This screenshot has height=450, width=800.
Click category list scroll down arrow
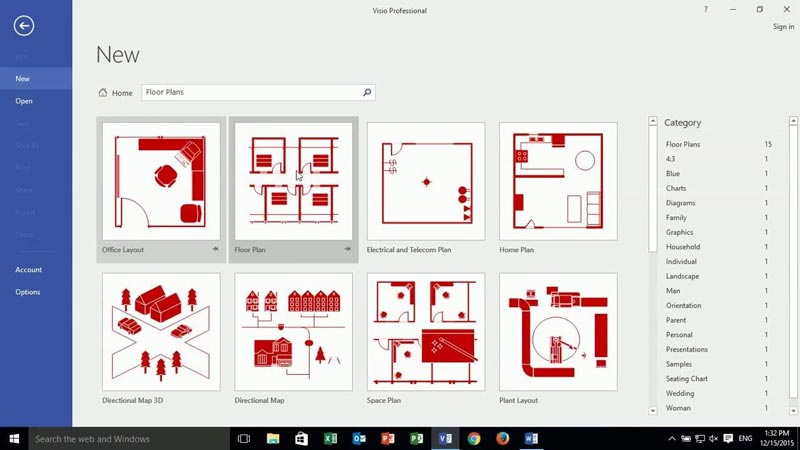click(x=793, y=411)
